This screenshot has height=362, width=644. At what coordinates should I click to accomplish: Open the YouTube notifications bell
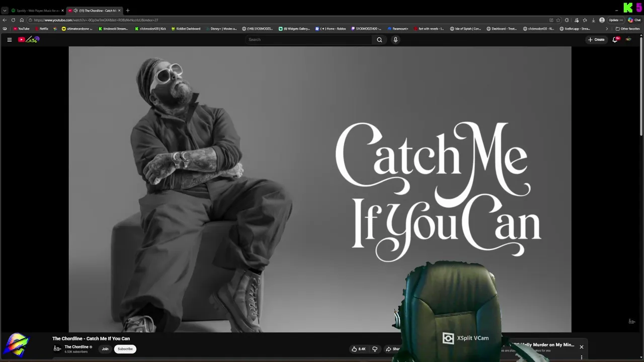click(x=615, y=40)
